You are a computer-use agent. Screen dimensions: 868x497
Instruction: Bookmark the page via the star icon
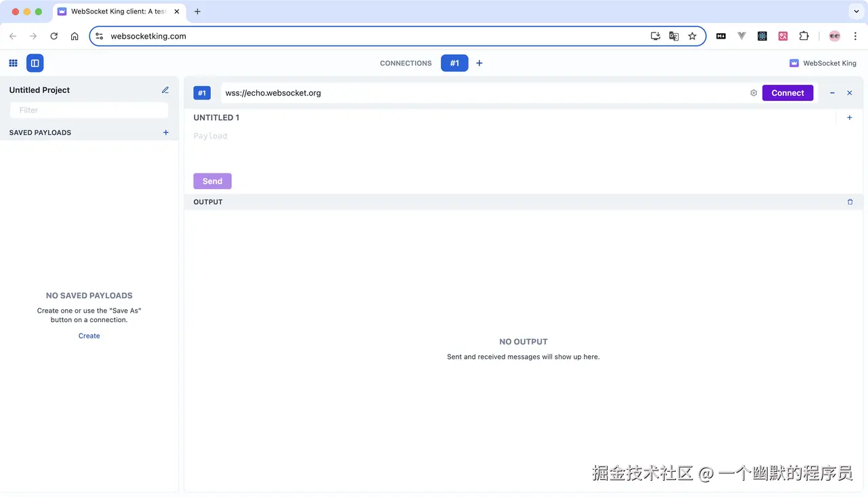click(x=692, y=35)
